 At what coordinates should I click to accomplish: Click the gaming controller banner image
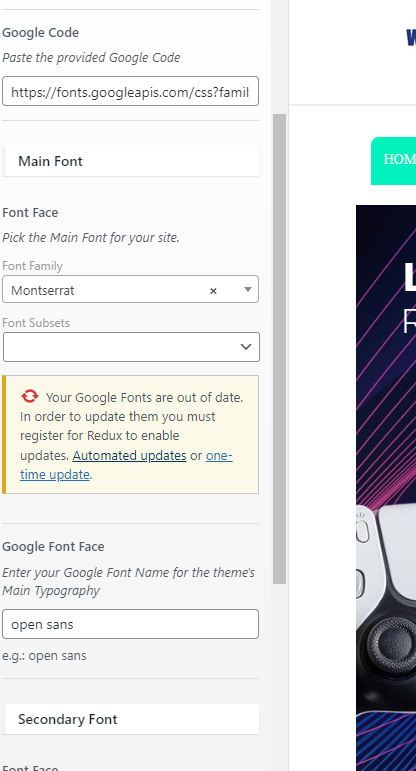click(x=386, y=457)
